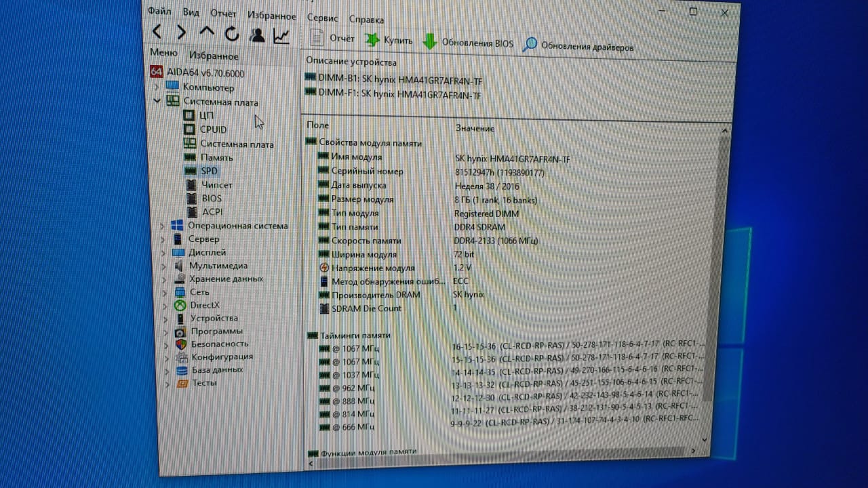This screenshot has width=868, height=488.
Task: Select CPUID in the tree
Action: [x=205, y=129]
